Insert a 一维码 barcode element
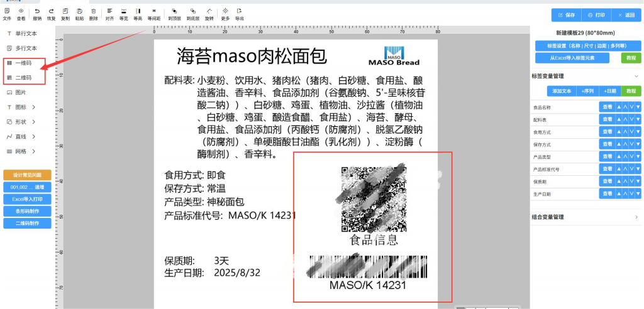Screen dimensions: 644x309 pos(19,63)
